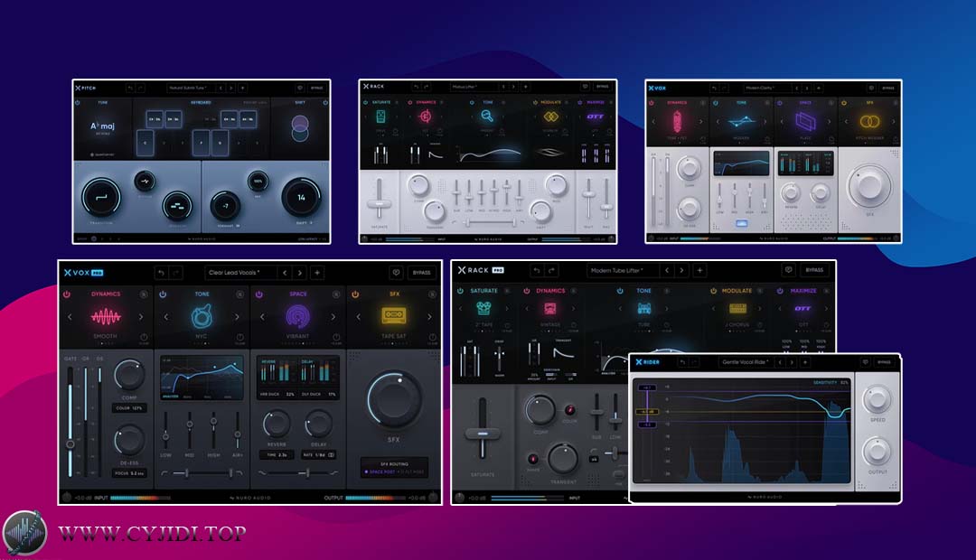Select the 2" Tape reel icon in Xrack Pro
976x560 pixels.
pyautogui.click(x=483, y=308)
